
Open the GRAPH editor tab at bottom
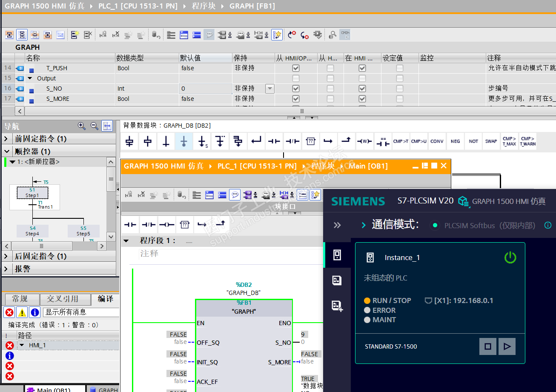[103, 389]
